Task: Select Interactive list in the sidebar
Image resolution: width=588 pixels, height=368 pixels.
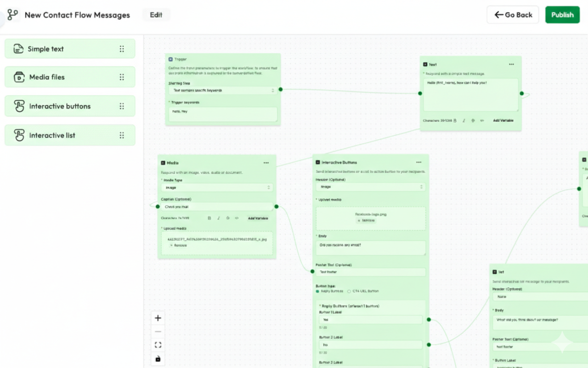Action: (x=70, y=135)
